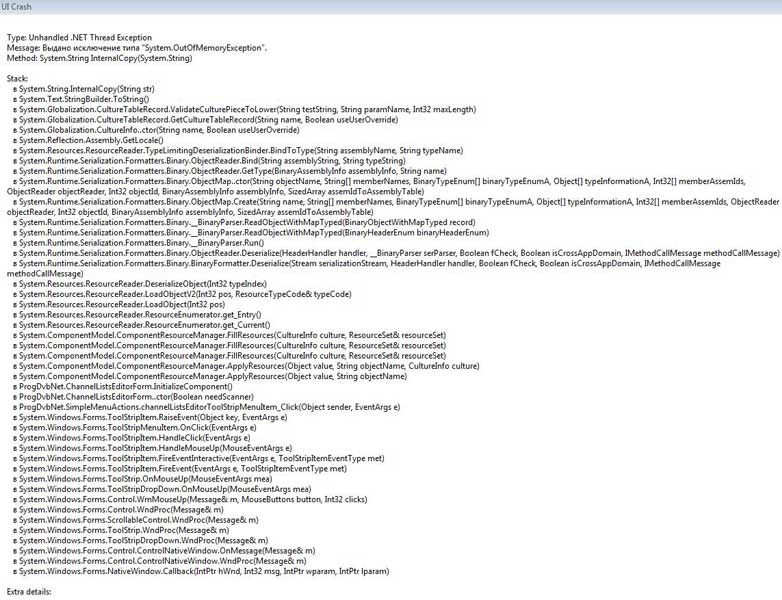Click the Stack: heading
The width and height of the screenshot is (782, 600).
pos(17,79)
